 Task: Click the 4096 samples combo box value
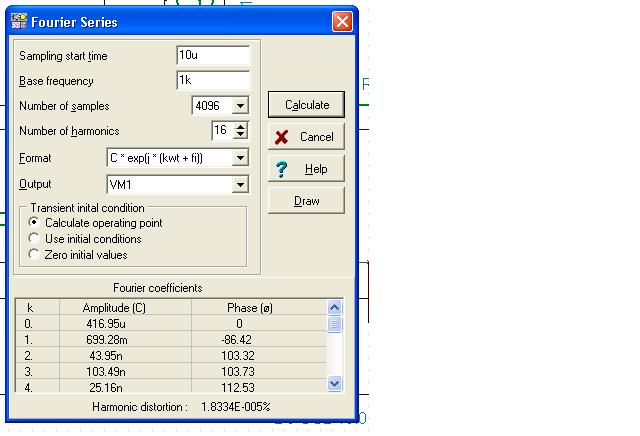207,106
